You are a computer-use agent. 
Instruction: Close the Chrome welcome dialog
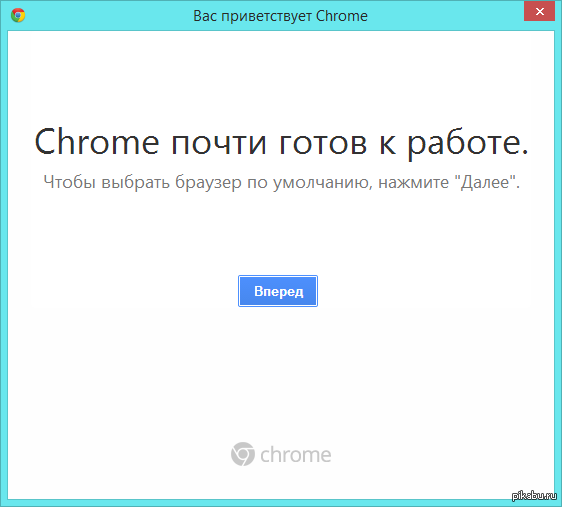pyautogui.click(x=539, y=11)
